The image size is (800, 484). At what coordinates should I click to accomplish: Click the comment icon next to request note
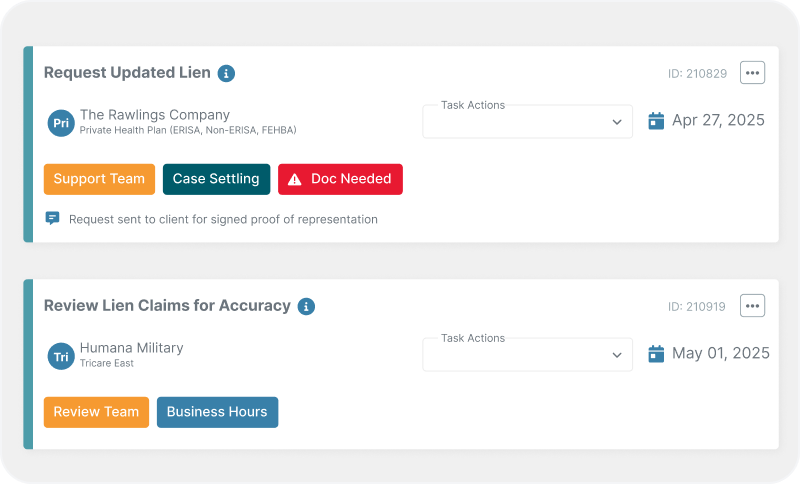click(53, 218)
